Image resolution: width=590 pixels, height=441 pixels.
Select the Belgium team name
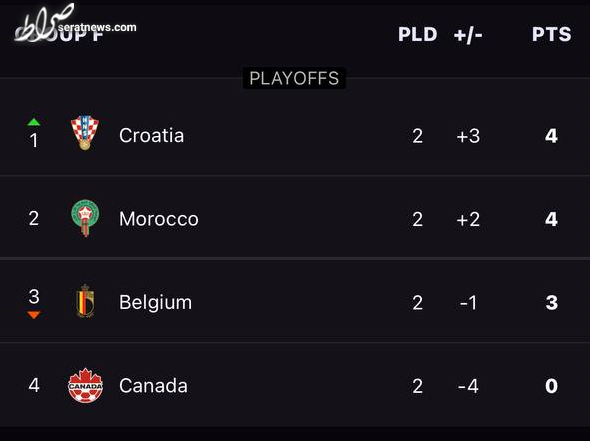[x=155, y=302]
